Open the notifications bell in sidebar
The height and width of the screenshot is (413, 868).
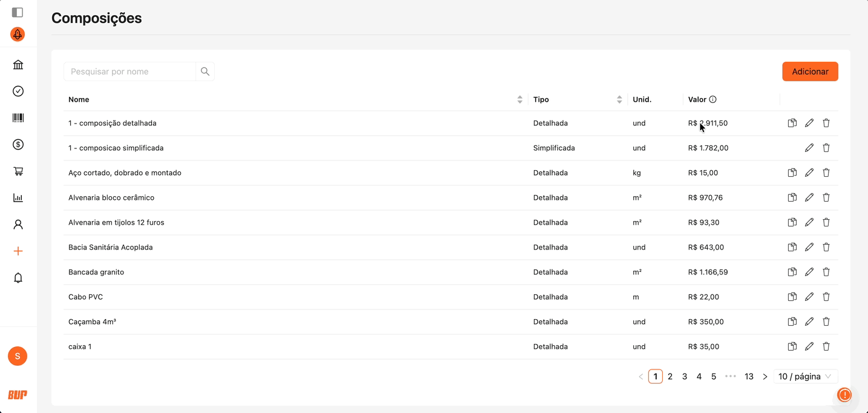click(18, 277)
